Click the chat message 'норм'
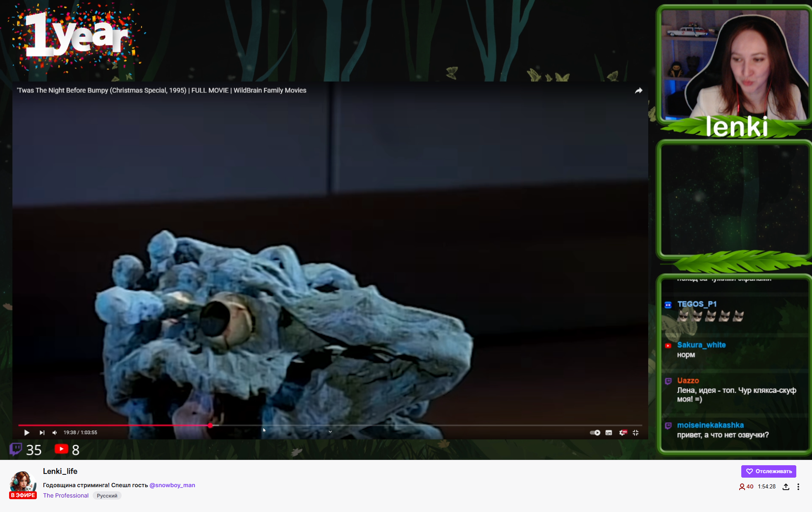Viewport: 812px width, 512px height. pos(686,355)
